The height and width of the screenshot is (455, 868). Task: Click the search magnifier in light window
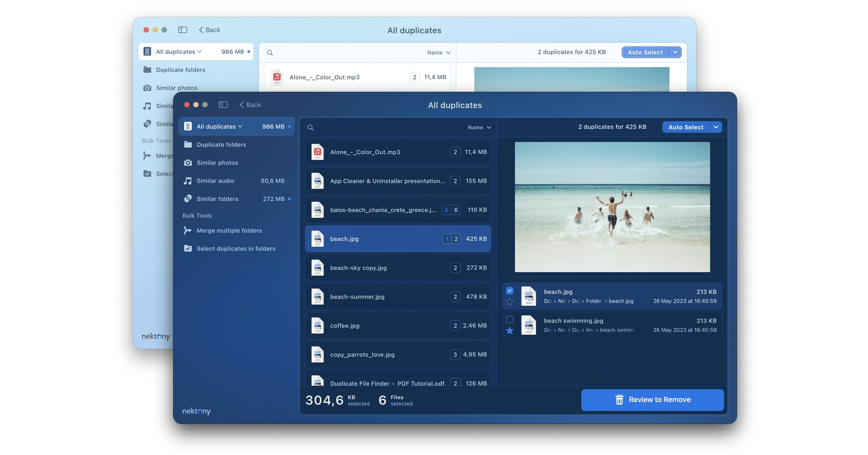[270, 53]
